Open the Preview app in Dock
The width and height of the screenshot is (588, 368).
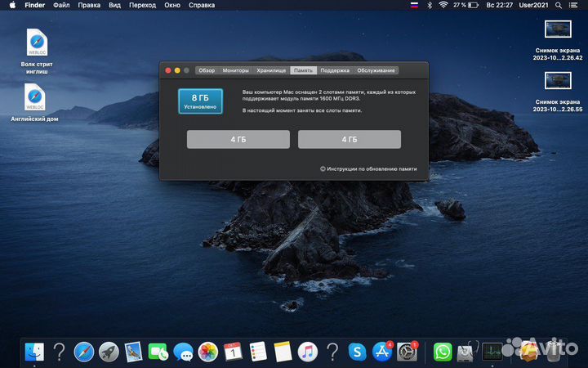(133, 352)
